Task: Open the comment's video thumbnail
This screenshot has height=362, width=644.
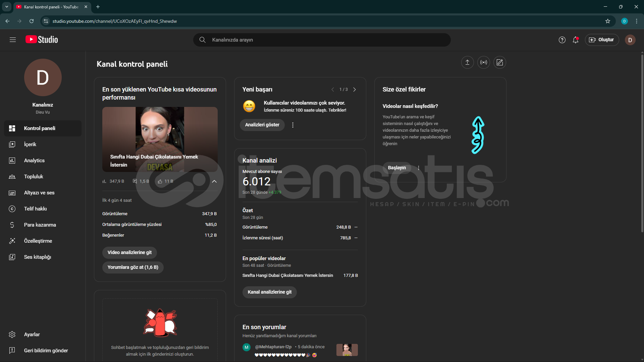Action: [x=347, y=350]
